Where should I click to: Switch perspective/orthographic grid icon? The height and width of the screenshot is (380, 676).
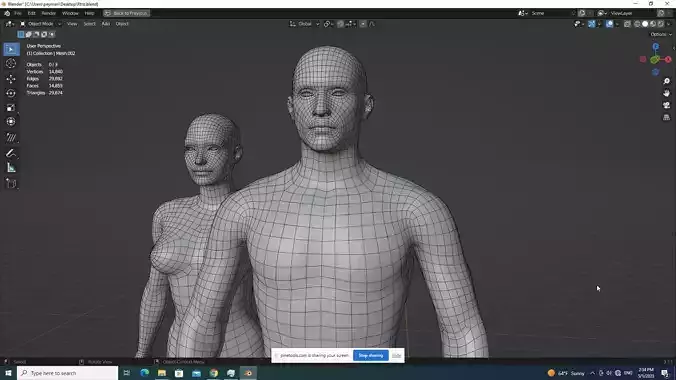pyautogui.click(x=667, y=117)
